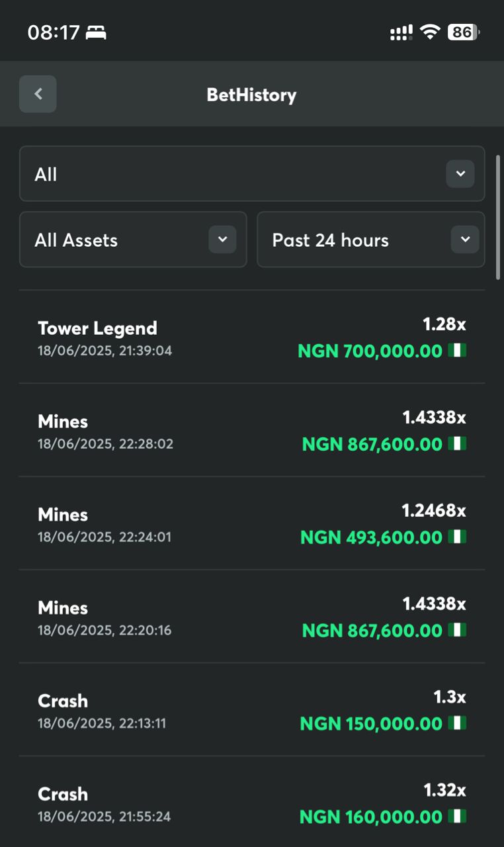Tap the cellular signal bars icon
The image size is (504, 847).
tap(401, 32)
